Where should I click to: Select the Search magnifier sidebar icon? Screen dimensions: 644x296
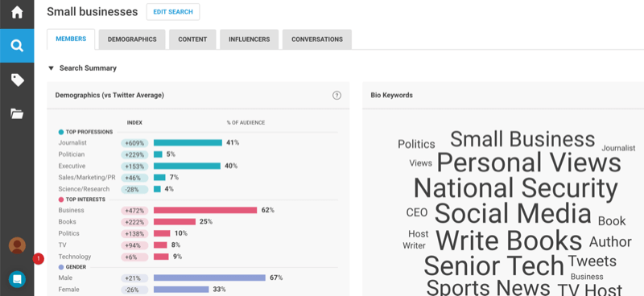pos(17,46)
